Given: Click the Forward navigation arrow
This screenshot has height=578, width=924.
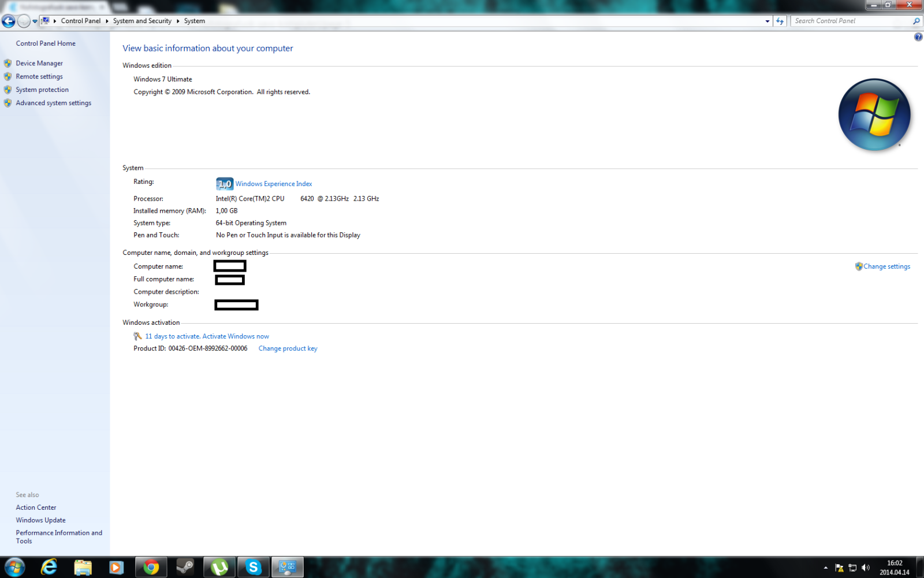Looking at the screenshot, I should [x=24, y=21].
